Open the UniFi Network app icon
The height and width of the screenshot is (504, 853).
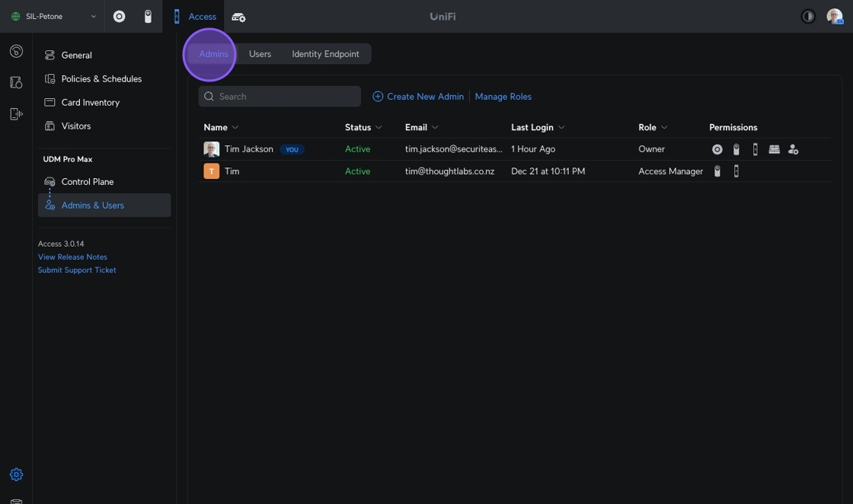pos(119,17)
